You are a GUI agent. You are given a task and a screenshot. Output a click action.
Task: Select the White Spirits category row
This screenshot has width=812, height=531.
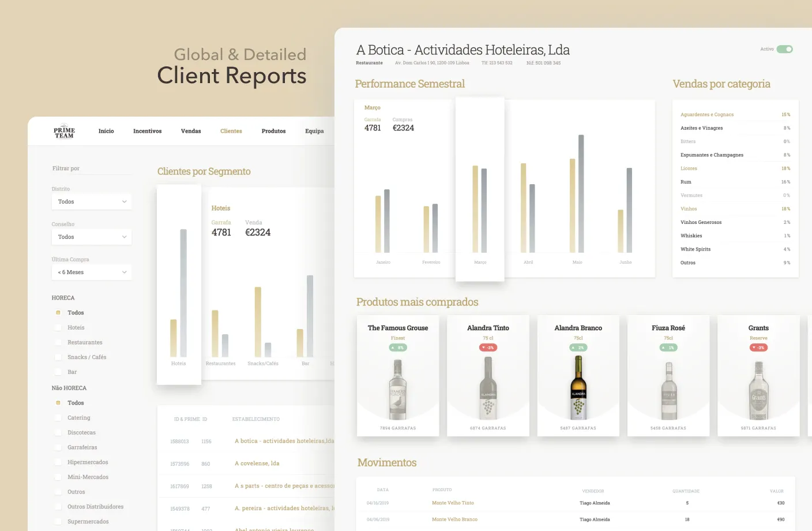tap(735, 249)
